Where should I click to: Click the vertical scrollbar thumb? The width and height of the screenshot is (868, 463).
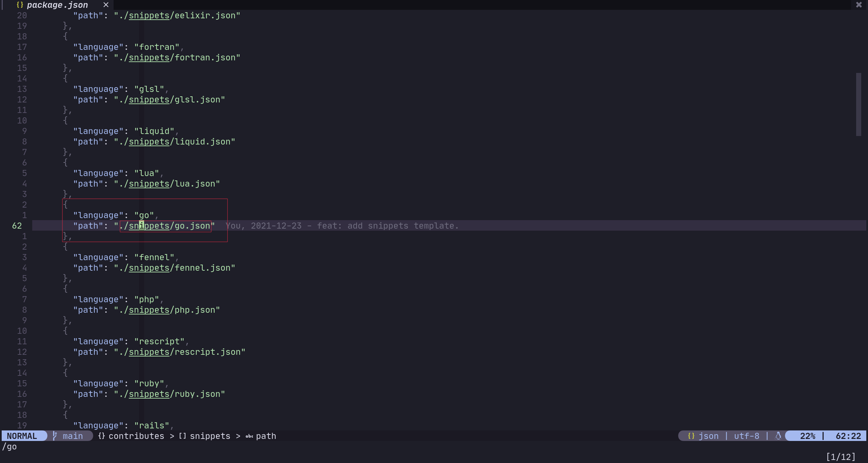pyautogui.click(x=859, y=104)
